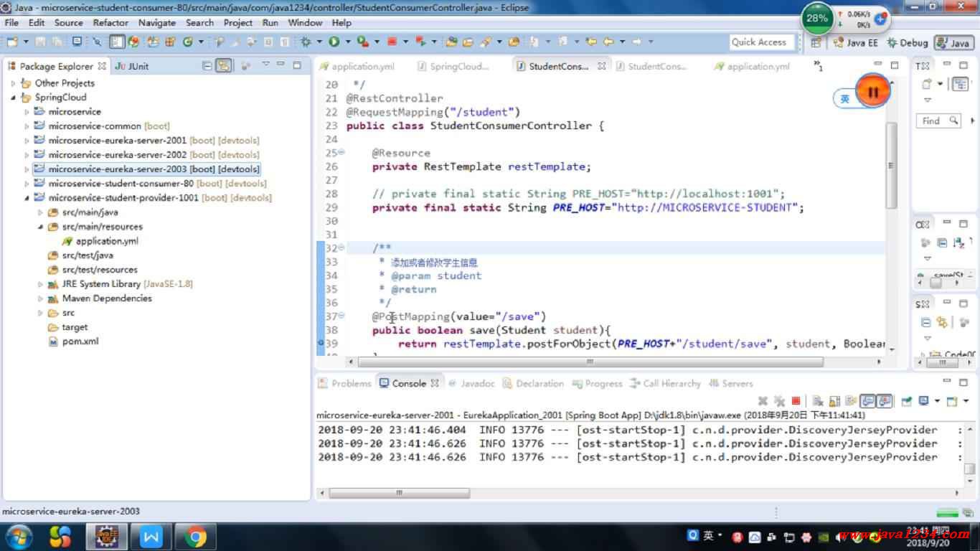Terminate console process with red square

click(x=796, y=401)
